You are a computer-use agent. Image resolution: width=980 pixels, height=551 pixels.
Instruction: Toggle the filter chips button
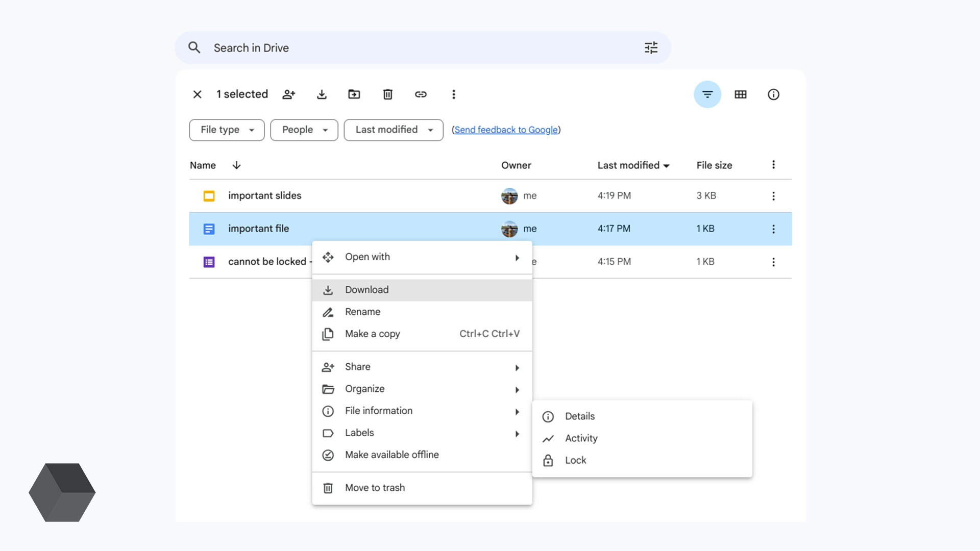[707, 94]
